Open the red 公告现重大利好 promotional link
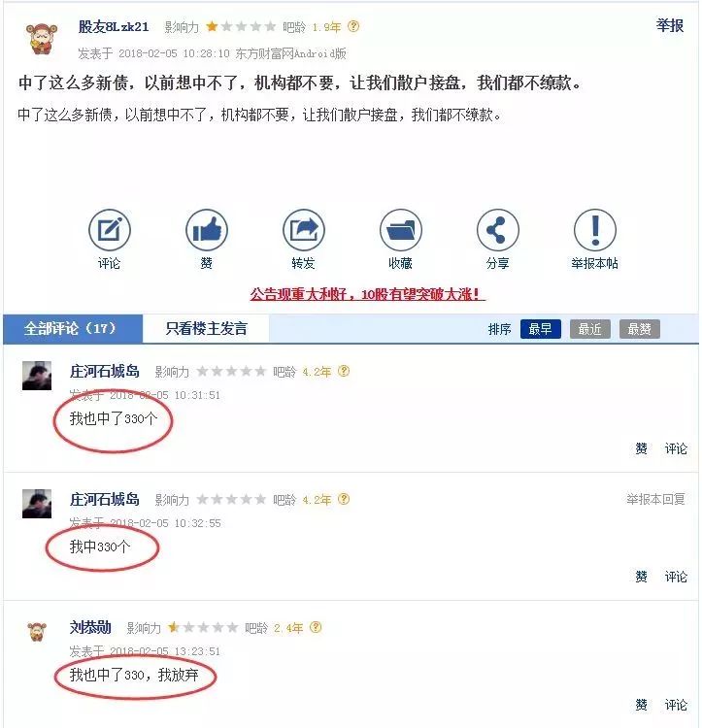The height and width of the screenshot is (728, 702). (x=367, y=294)
